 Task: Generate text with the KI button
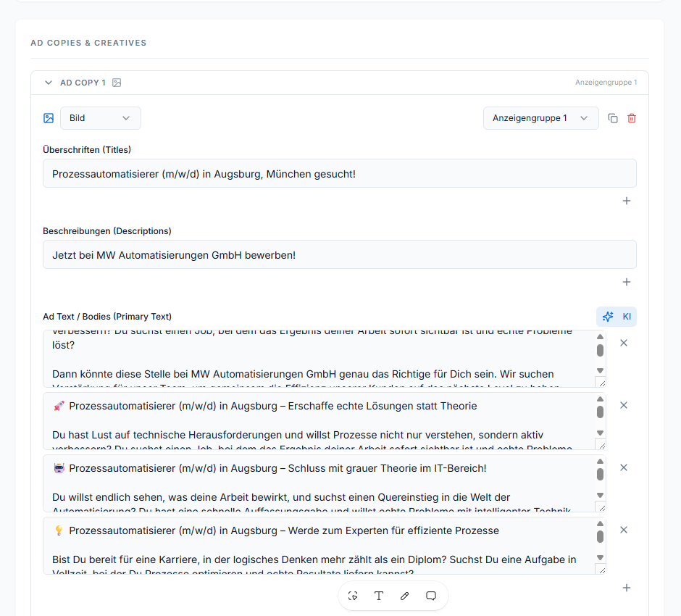coord(617,316)
